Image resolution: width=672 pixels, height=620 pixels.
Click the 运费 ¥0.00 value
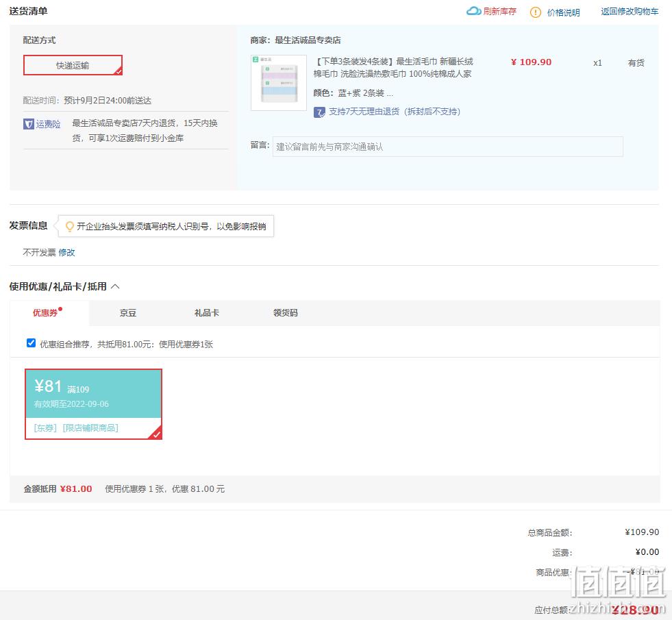(x=647, y=552)
